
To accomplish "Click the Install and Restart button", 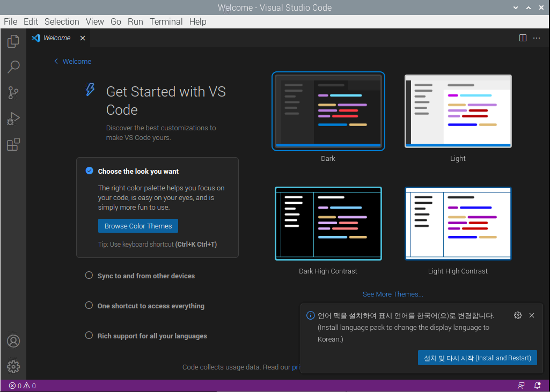I will (478, 358).
